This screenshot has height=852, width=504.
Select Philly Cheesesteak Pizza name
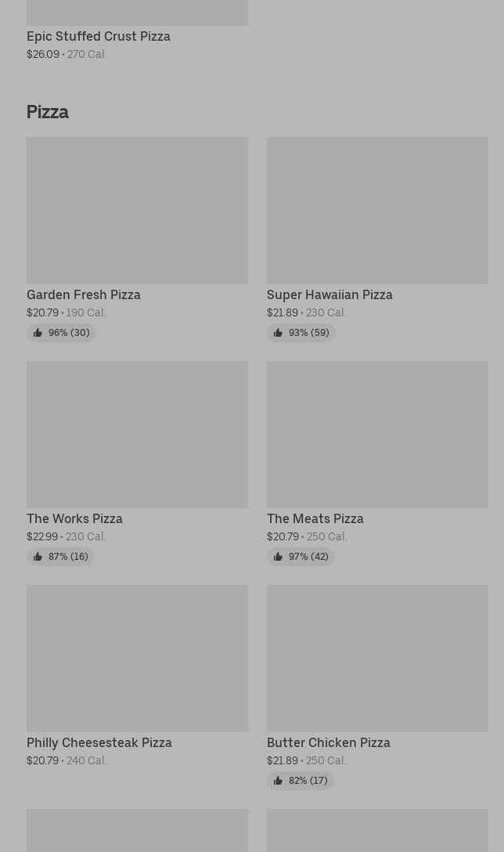[x=99, y=742]
